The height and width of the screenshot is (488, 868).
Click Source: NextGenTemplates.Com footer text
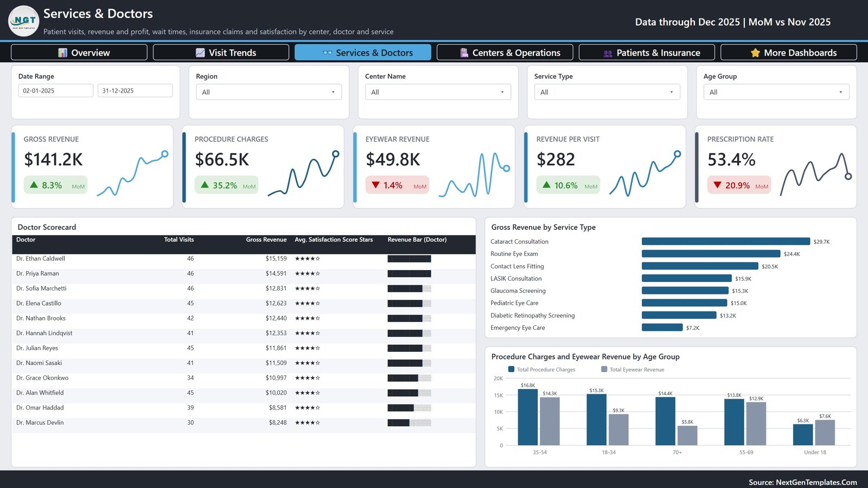(803, 482)
